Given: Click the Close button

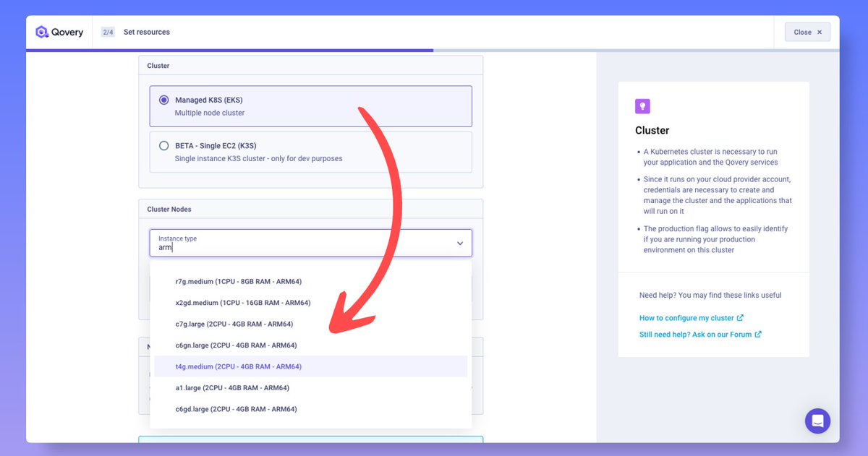Looking at the screenshot, I should pyautogui.click(x=807, y=32).
